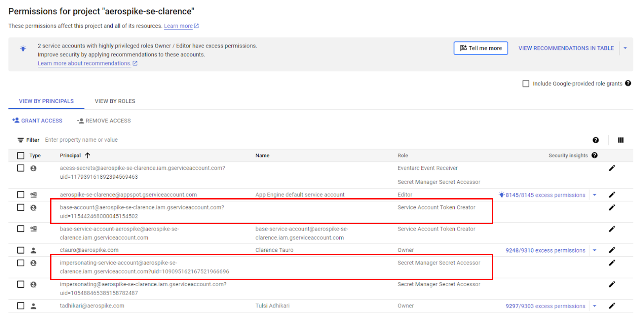Open column display options icon

click(x=621, y=140)
